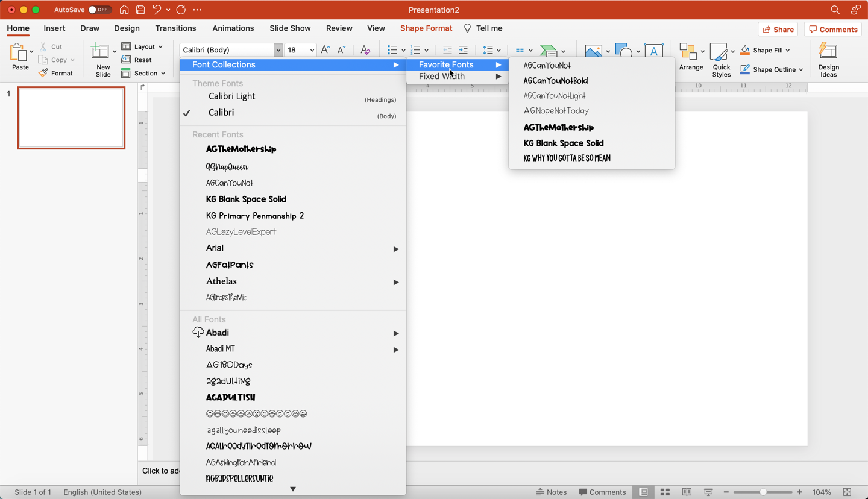Click the Undo arrow icon
Viewport: 868px width, 499px height.
pyautogui.click(x=157, y=10)
